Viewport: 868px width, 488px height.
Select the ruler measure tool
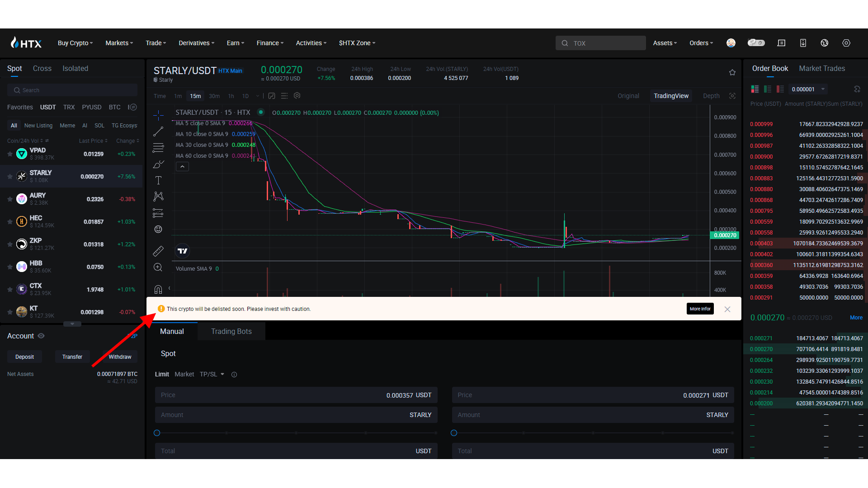tap(158, 251)
